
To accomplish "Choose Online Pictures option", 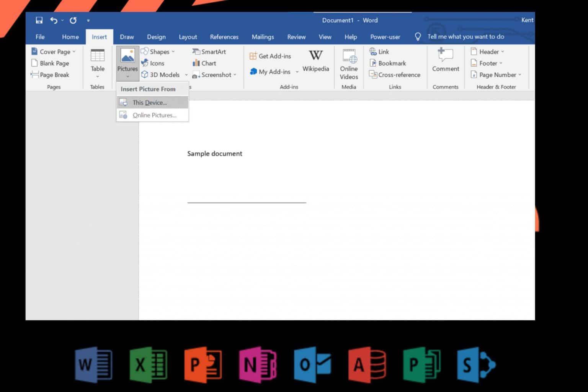I will 152,115.
